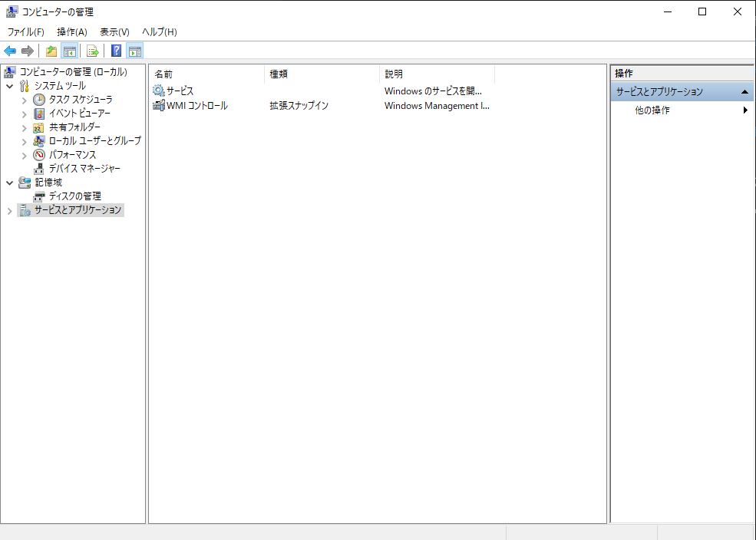756x540 pixels.
Task: Expand the サービスとアプリケーション tree node
Action: pyautogui.click(x=10, y=211)
